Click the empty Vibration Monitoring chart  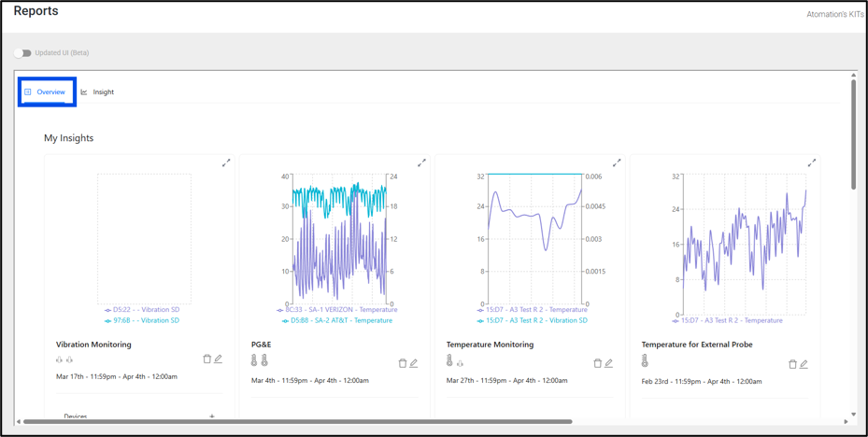[x=145, y=239]
